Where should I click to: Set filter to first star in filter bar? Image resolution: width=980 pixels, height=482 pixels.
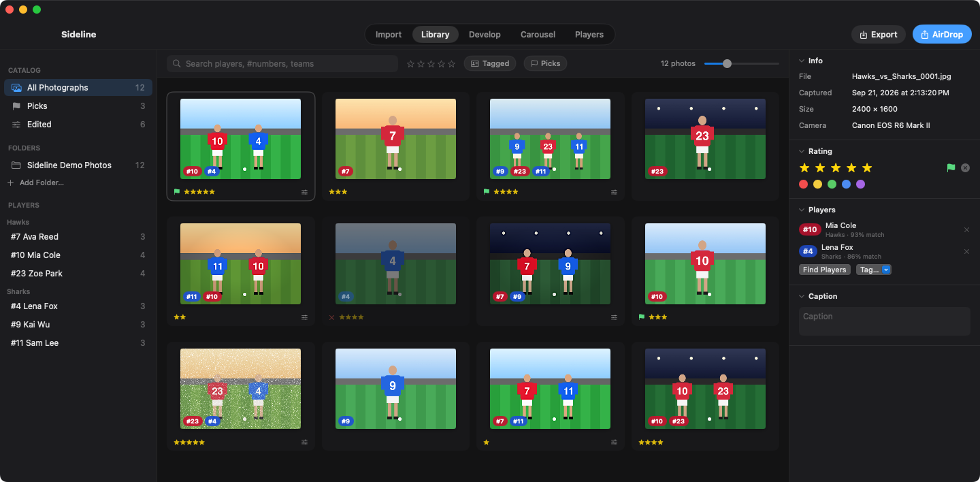pos(410,64)
